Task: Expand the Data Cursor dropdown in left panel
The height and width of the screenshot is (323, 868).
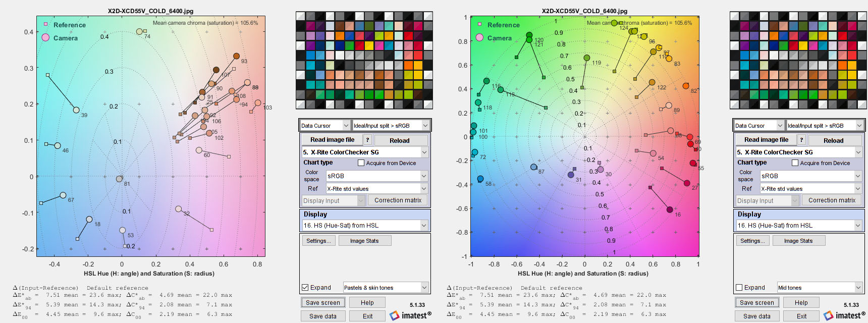Action: (x=324, y=125)
